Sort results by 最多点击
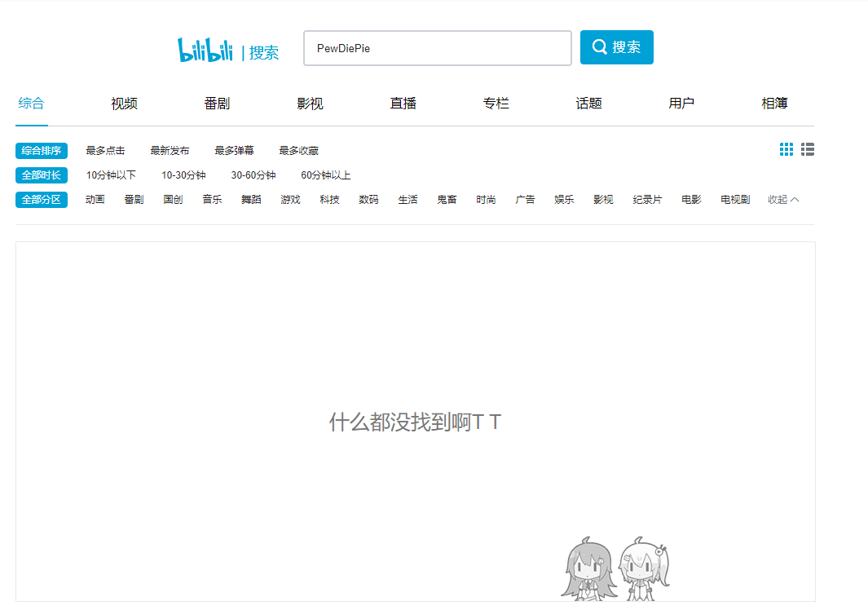Image resolution: width=868 pixels, height=610 pixels. (x=105, y=151)
